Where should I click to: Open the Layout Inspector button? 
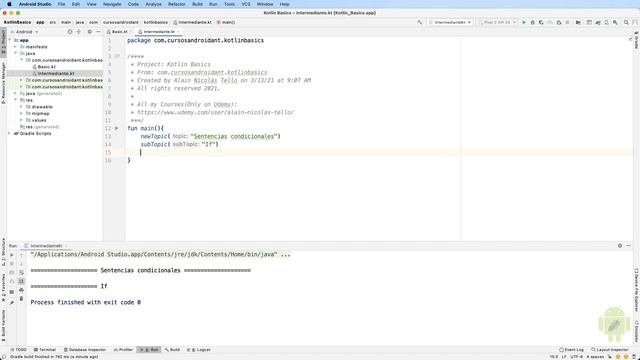[x=610, y=350]
